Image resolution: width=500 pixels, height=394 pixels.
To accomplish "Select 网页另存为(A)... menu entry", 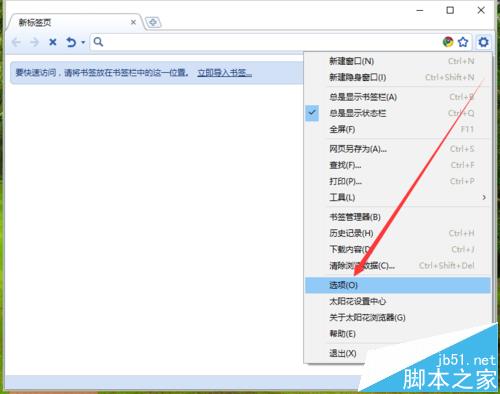I will point(398,149).
